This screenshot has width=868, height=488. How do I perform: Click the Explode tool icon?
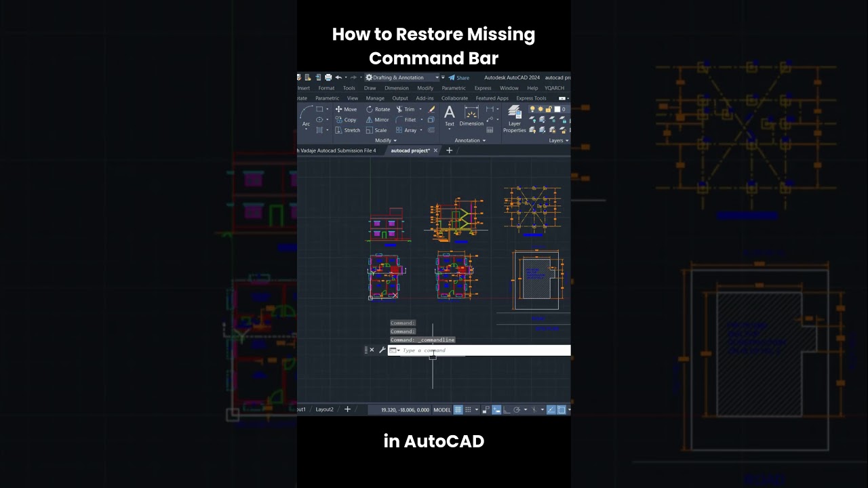click(x=431, y=120)
